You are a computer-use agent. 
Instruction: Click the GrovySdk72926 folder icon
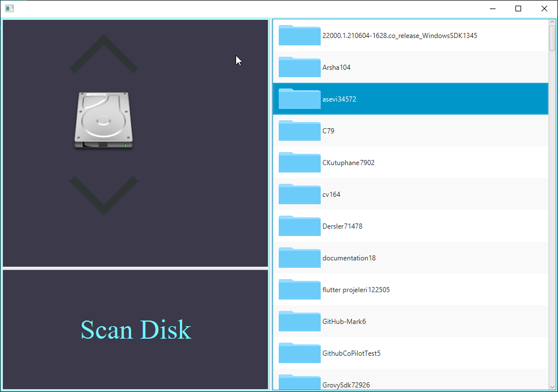click(x=299, y=382)
